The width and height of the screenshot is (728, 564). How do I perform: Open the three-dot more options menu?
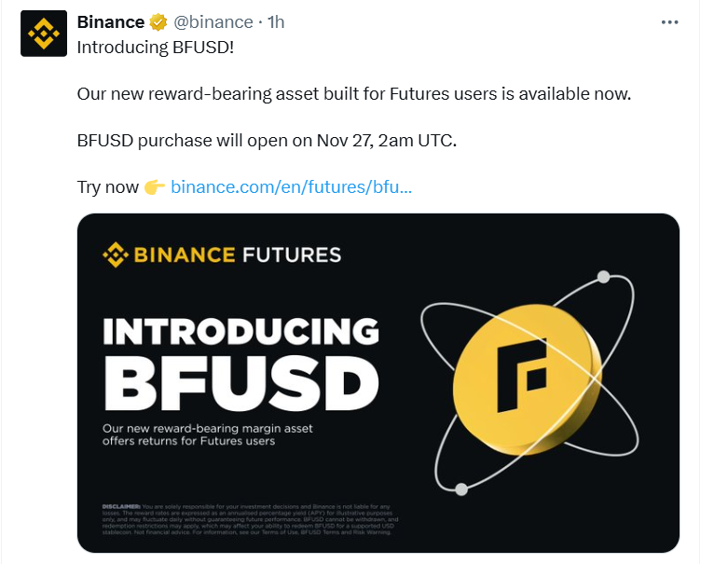point(669,22)
